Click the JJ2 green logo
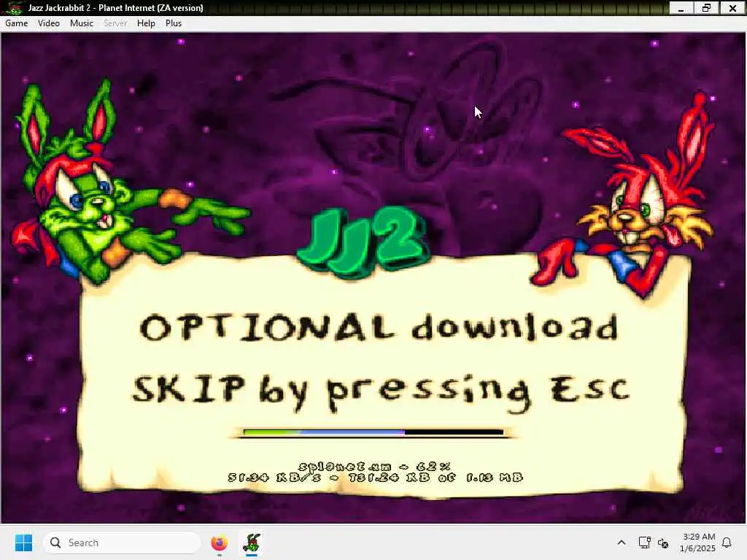This screenshot has width=747, height=560. [363, 242]
